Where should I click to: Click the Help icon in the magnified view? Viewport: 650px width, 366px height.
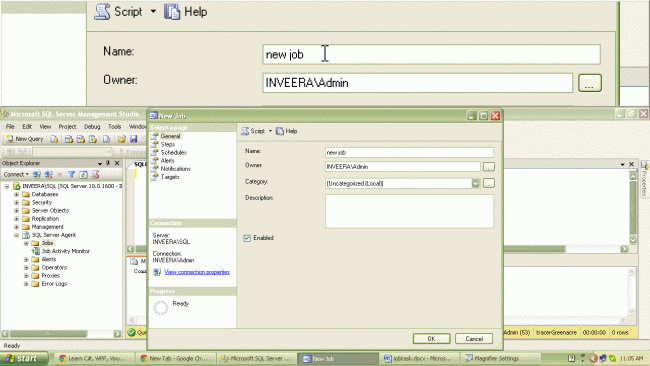click(x=172, y=12)
